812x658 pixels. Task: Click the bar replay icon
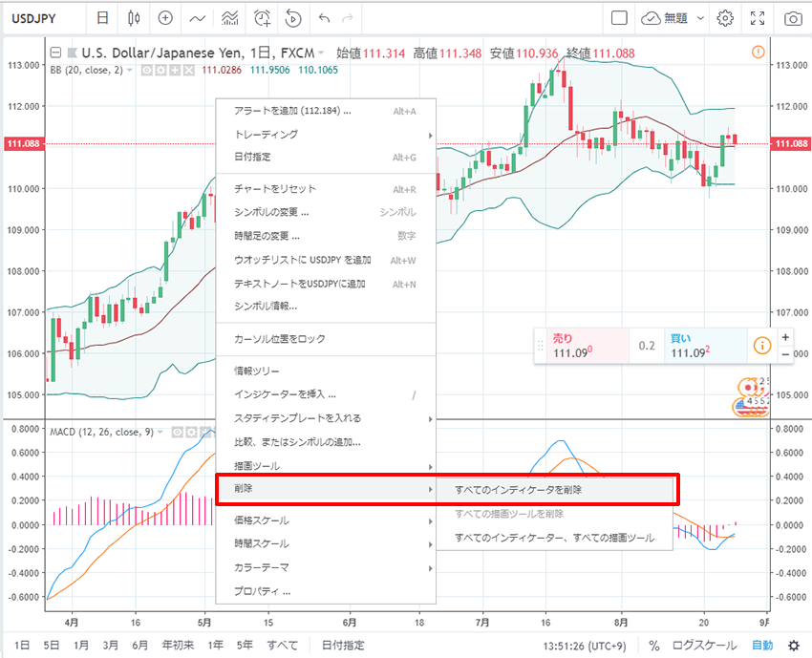293,18
